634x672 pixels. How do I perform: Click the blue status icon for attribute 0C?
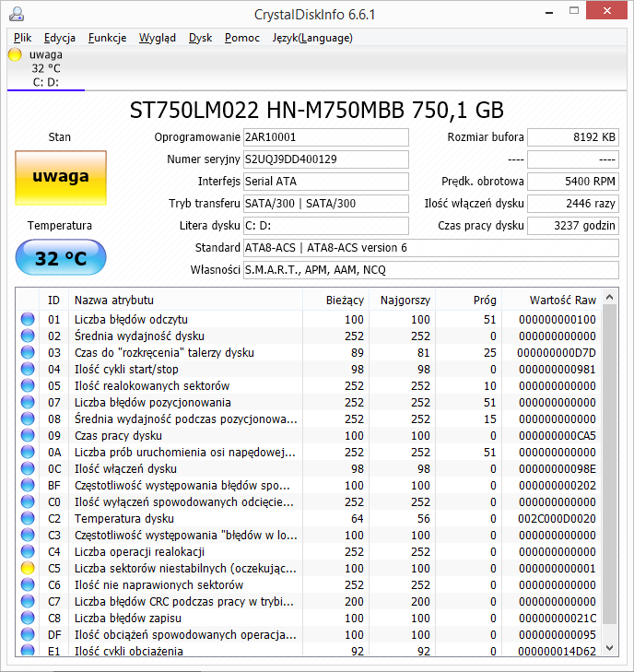point(28,468)
